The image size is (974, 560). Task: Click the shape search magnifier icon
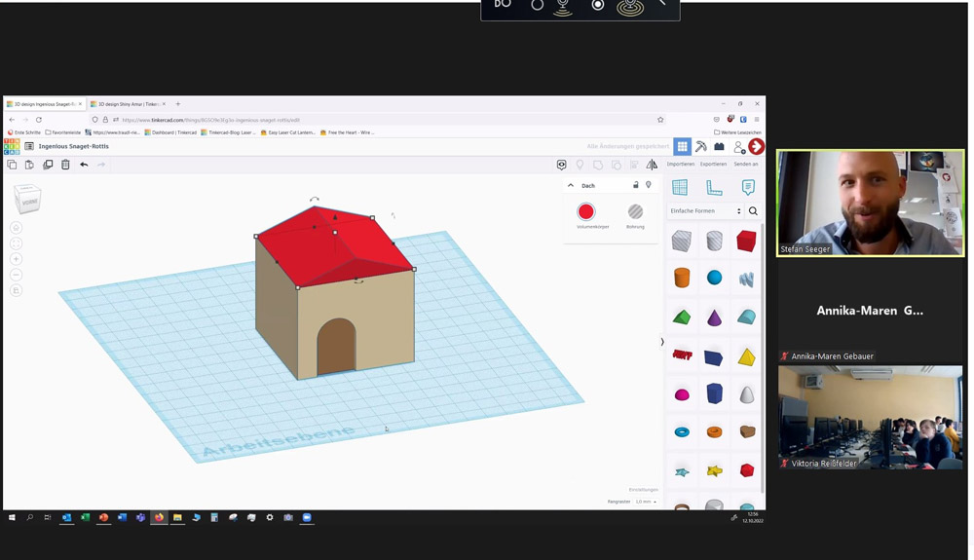(x=753, y=211)
